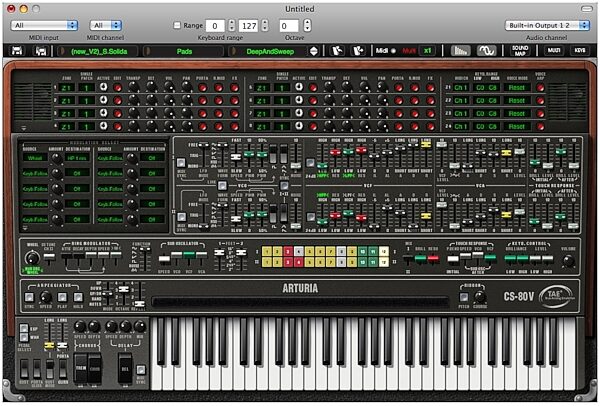The width and height of the screenshot is (600, 406).
Task: Click the Octave stepper arrows
Action: click(307, 26)
